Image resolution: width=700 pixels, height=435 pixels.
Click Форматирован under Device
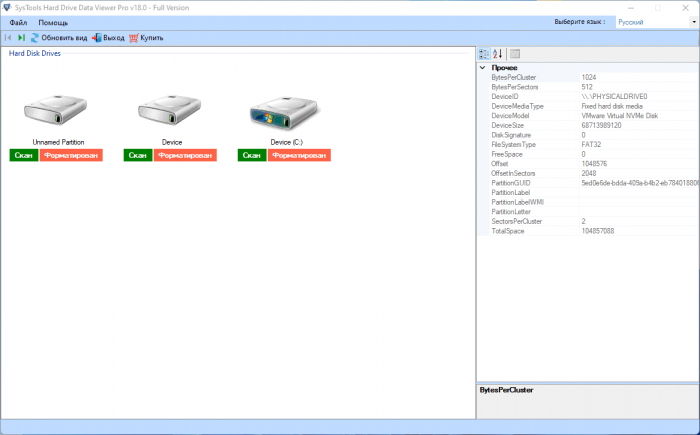[x=185, y=155]
